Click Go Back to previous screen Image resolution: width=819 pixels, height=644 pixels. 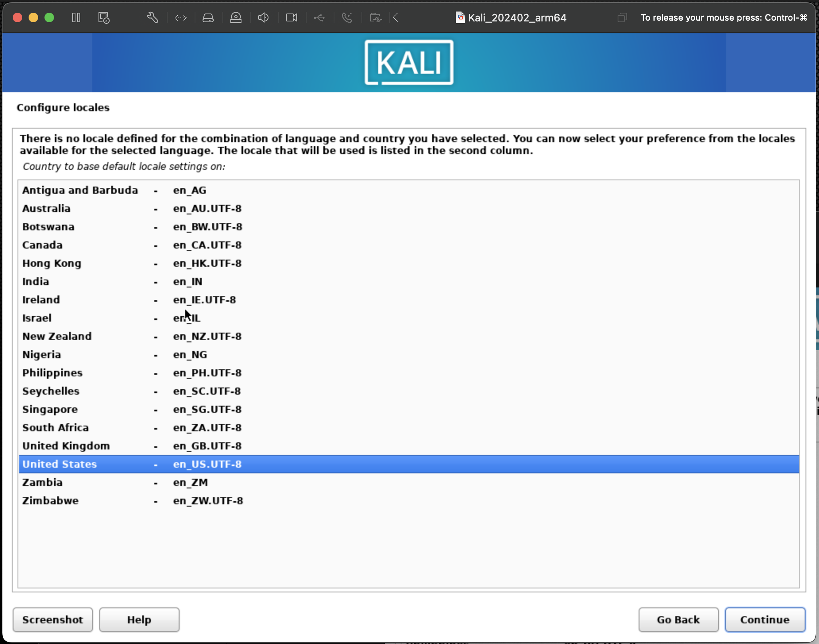point(678,619)
